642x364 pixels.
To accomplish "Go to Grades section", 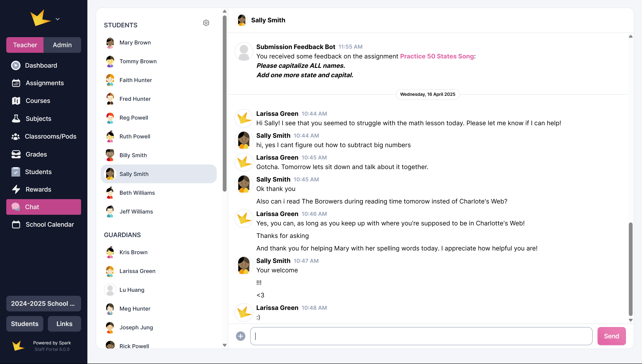I will (36, 154).
